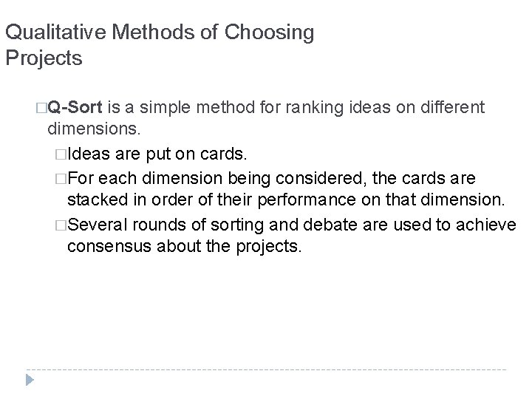Click the word 'dimensions.' under Q-Sort
532x399 pixels.
pos(88,130)
